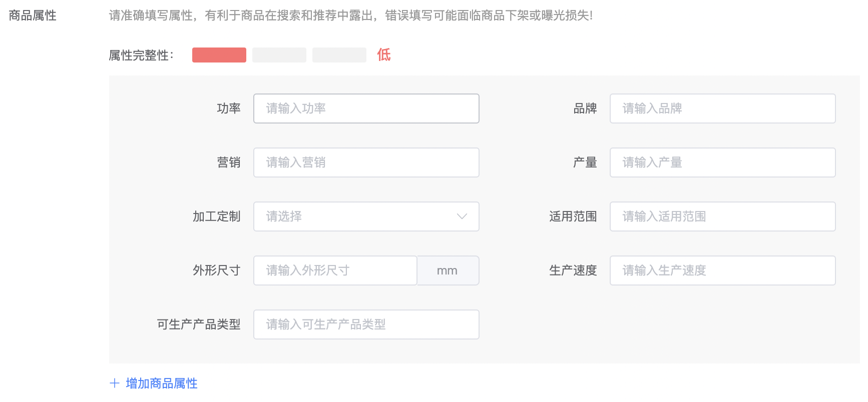868x402 pixels.
Task: Click the 适用范围 input field
Action: (722, 216)
